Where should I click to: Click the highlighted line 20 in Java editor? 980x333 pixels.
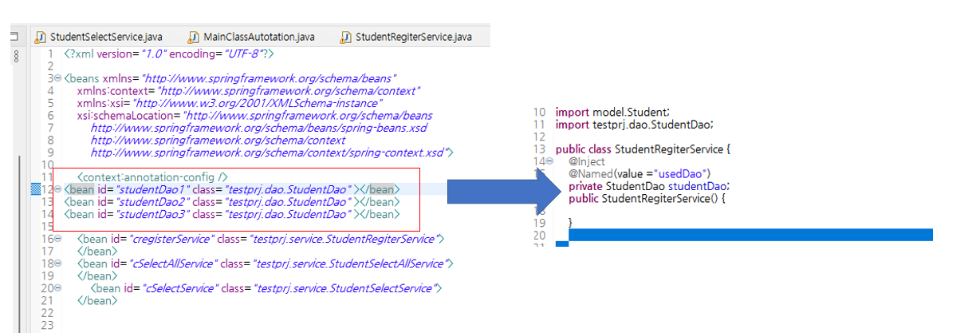click(x=750, y=235)
